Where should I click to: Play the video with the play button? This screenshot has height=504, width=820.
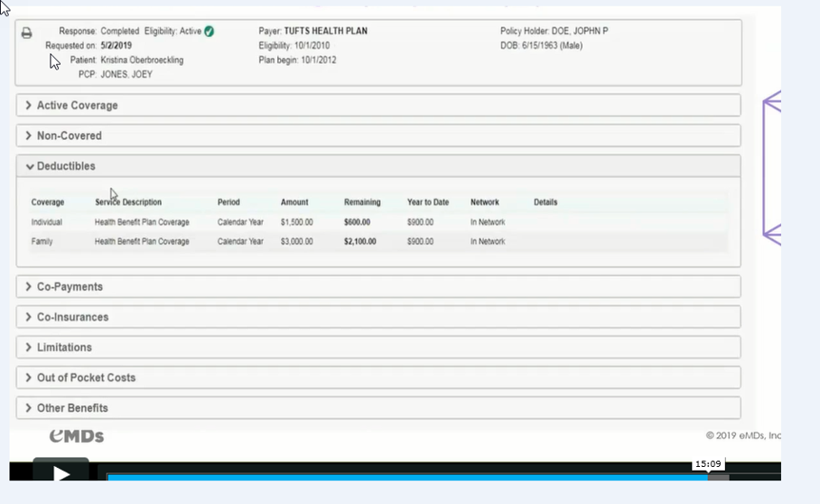(x=61, y=473)
